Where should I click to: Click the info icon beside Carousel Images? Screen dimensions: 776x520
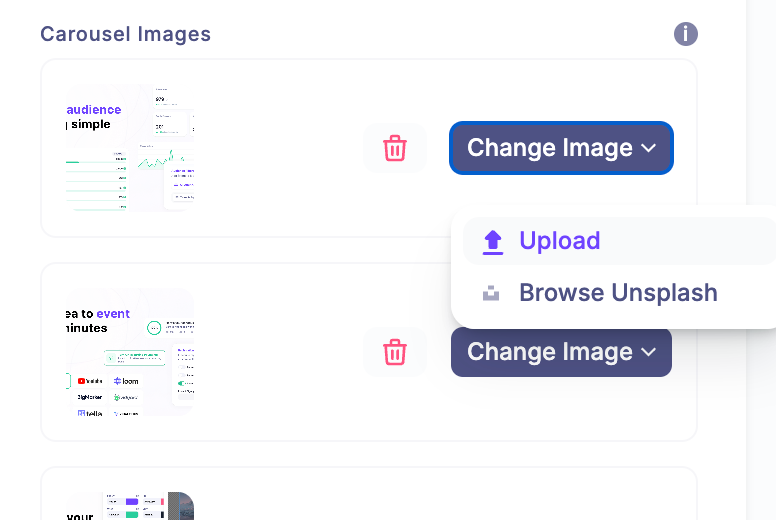685,34
